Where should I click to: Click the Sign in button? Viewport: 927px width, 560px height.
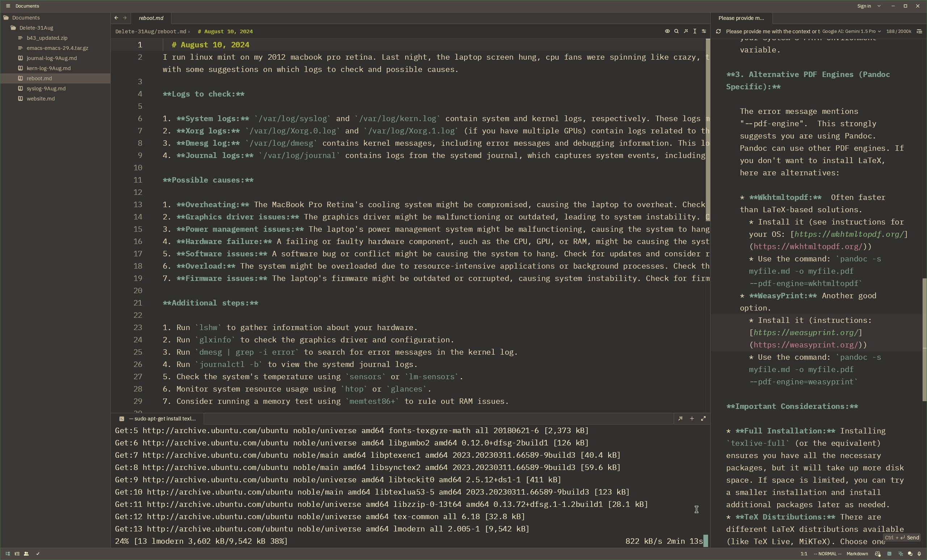[x=864, y=6]
